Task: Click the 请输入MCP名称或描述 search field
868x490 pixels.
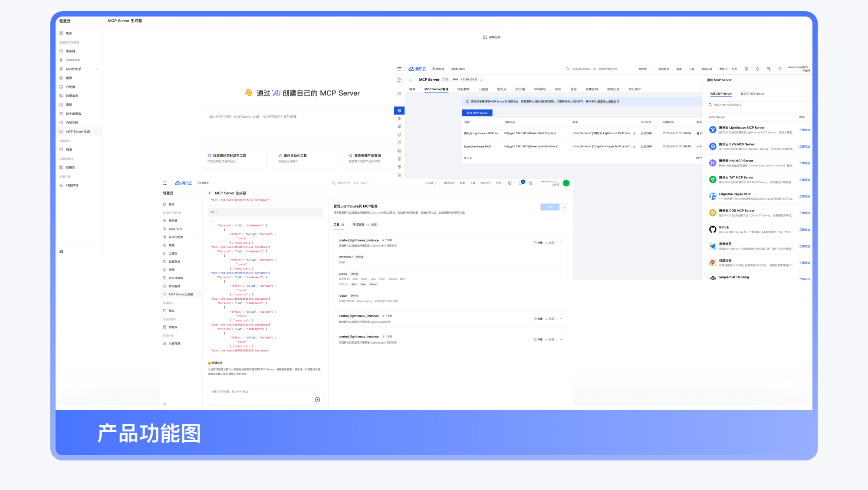Action: 759,105
